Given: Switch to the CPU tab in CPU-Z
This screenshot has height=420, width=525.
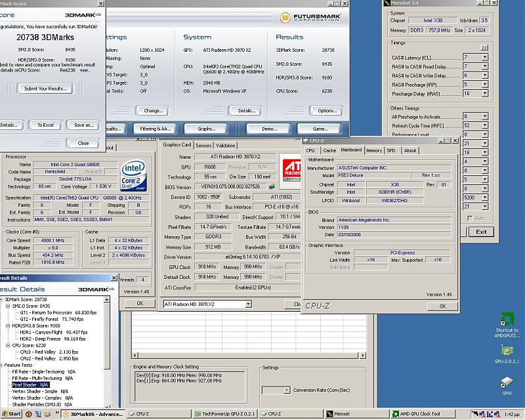Looking at the screenshot, I should point(310,151).
